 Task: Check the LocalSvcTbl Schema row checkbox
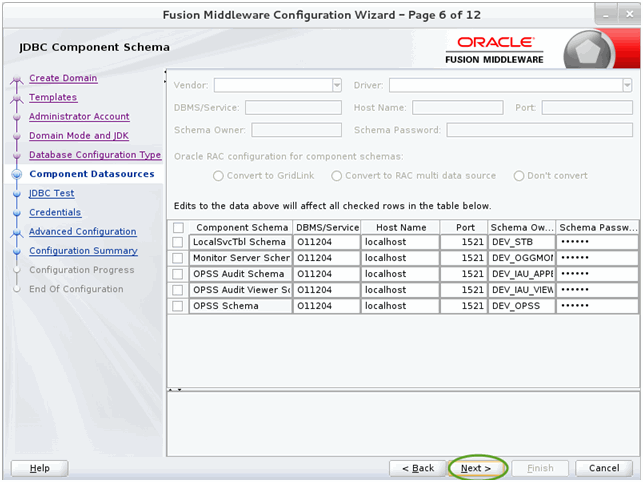coord(178,242)
